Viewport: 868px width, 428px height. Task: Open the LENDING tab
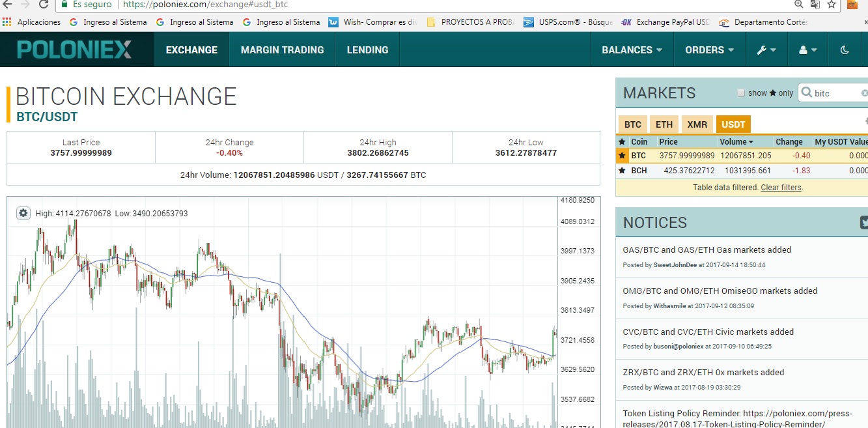point(367,50)
